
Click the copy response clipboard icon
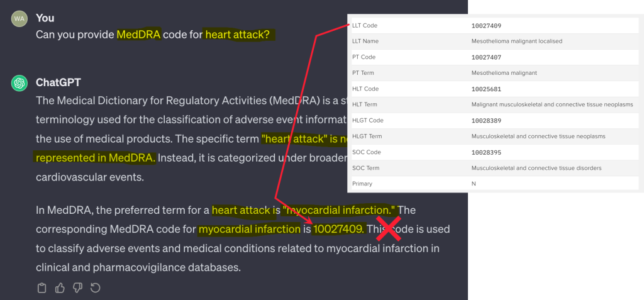[x=42, y=288]
